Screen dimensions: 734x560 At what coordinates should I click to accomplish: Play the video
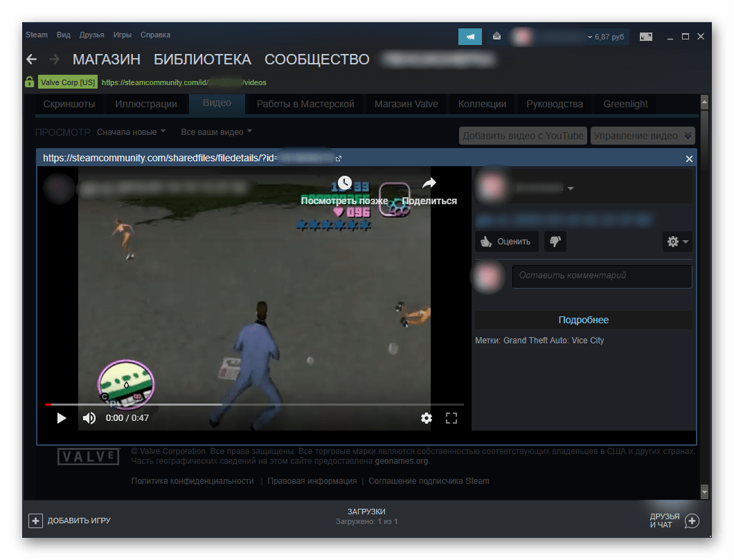coord(62,418)
